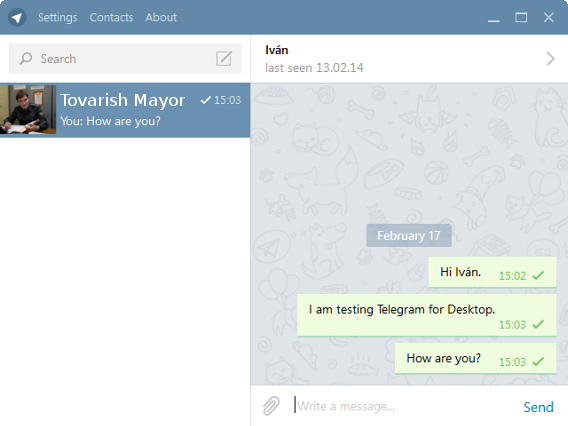Focus the Search chats field
The height and width of the screenshot is (426, 568).
click(x=125, y=59)
